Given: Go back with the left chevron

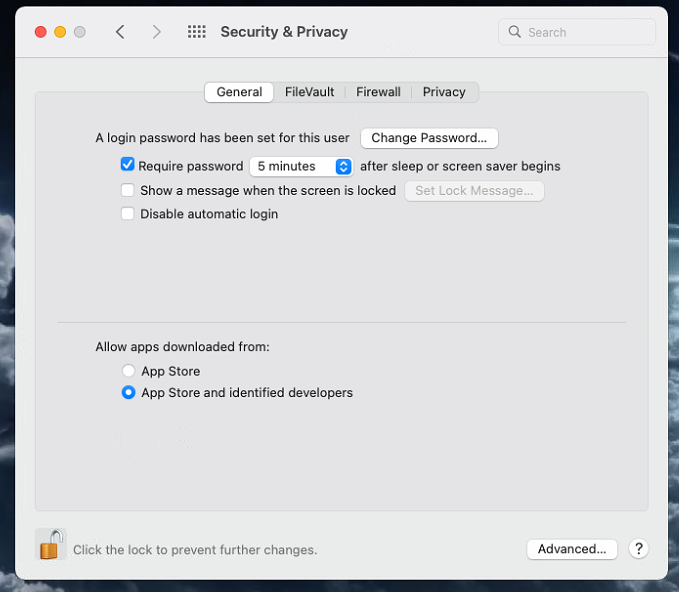Looking at the screenshot, I should [x=120, y=32].
